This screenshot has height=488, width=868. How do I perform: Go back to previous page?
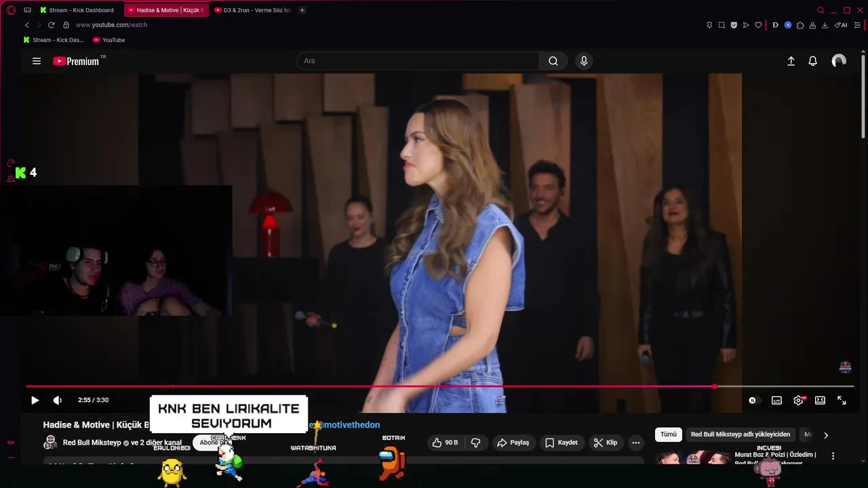coord(27,25)
